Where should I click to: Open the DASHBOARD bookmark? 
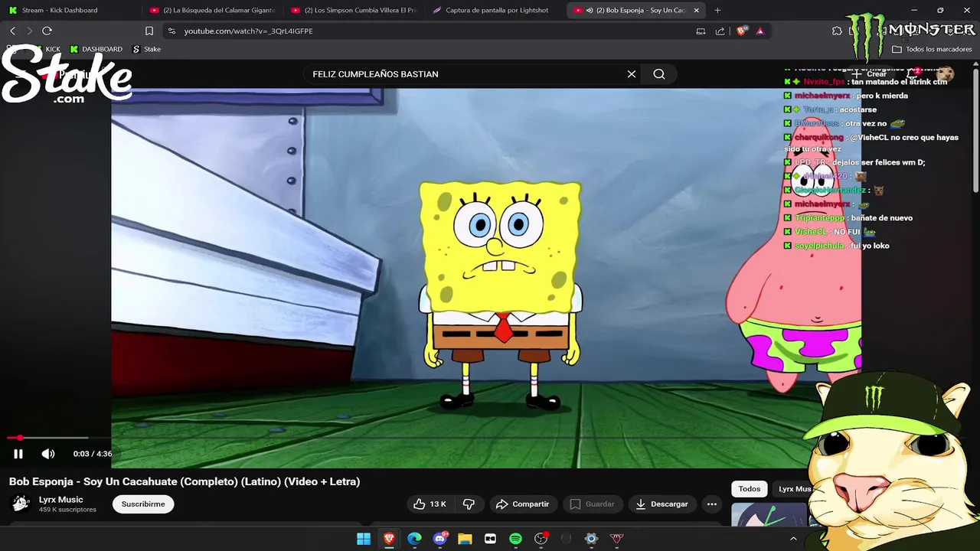[96, 49]
